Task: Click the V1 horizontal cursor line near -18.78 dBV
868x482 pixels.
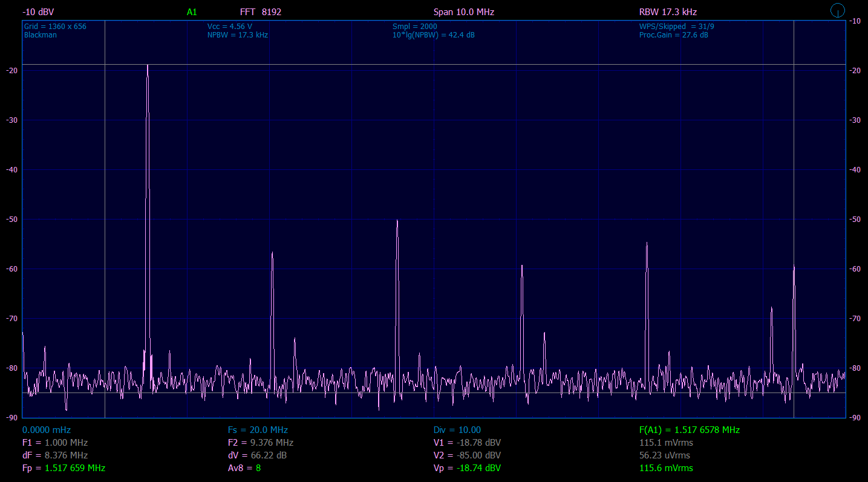Action: (x=434, y=64)
